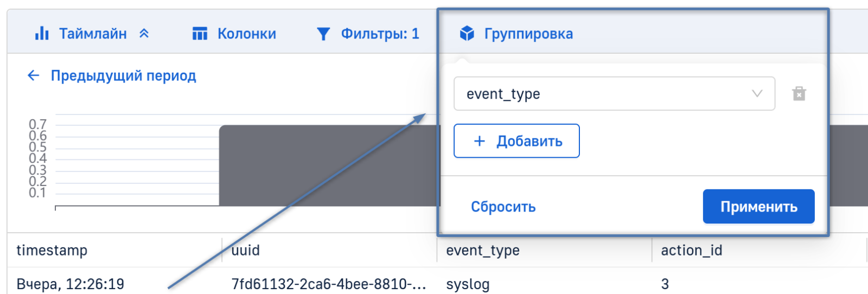
Task: Expand the event_type dropdown chevron
Action: (757, 94)
